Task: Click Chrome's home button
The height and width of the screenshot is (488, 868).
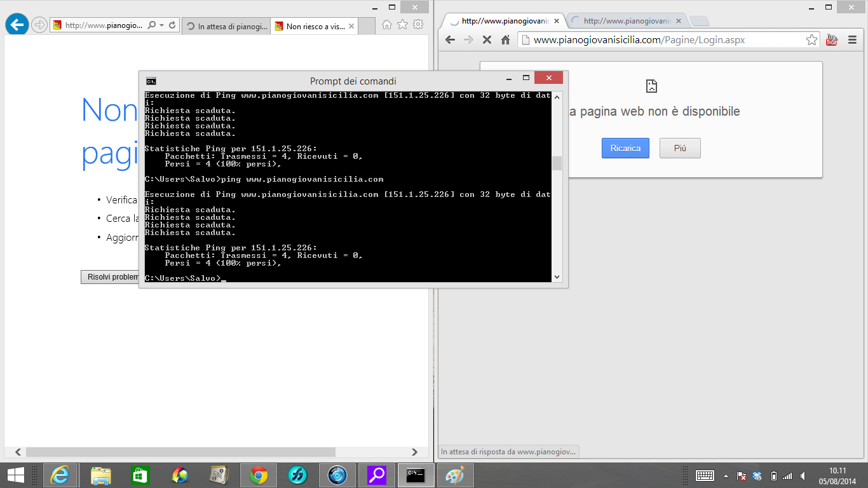Action: point(506,40)
